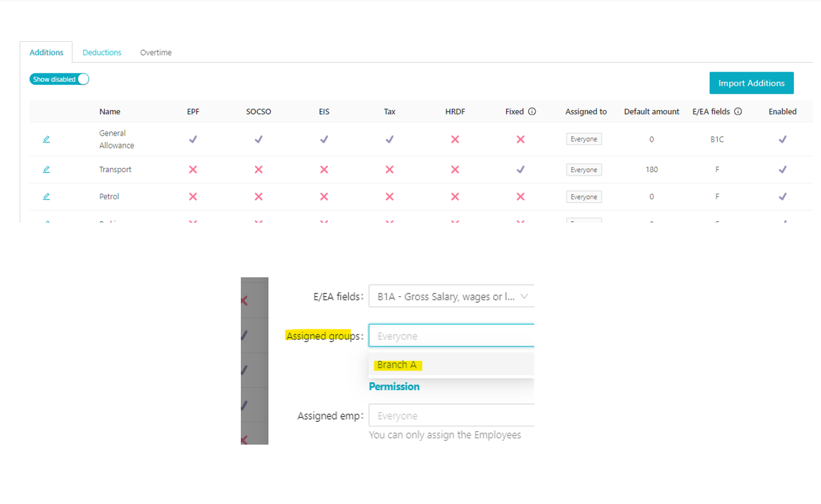Click the Everyone tag for Transport
Image resolution: width=821 pixels, height=504 pixels.
pyautogui.click(x=584, y=170)
